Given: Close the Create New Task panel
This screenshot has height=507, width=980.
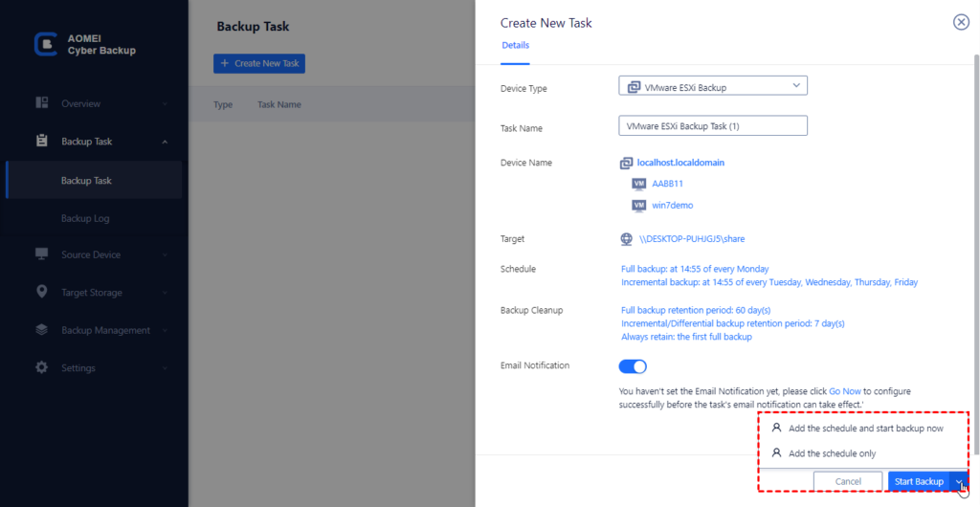Looking at the screenshot, I should pyautogui.click(x=961, y=23).
